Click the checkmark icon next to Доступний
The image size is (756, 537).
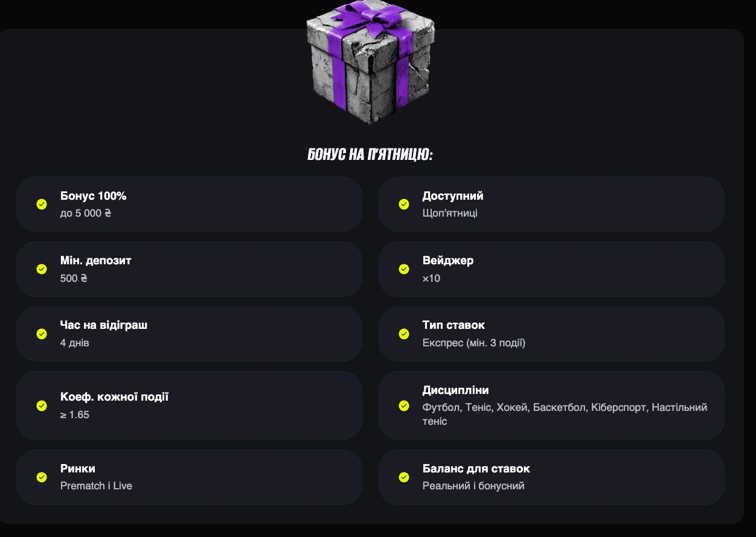tap(404, 205)
